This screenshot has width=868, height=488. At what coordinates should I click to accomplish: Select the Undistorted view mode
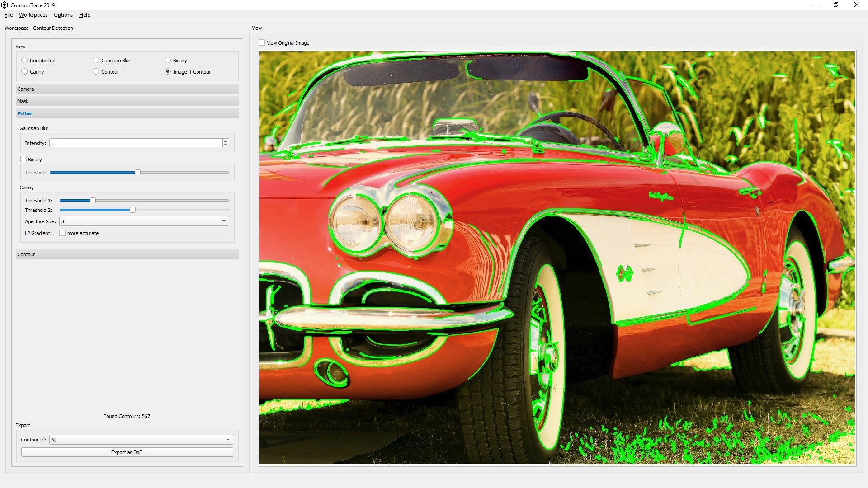pos(24,60)
